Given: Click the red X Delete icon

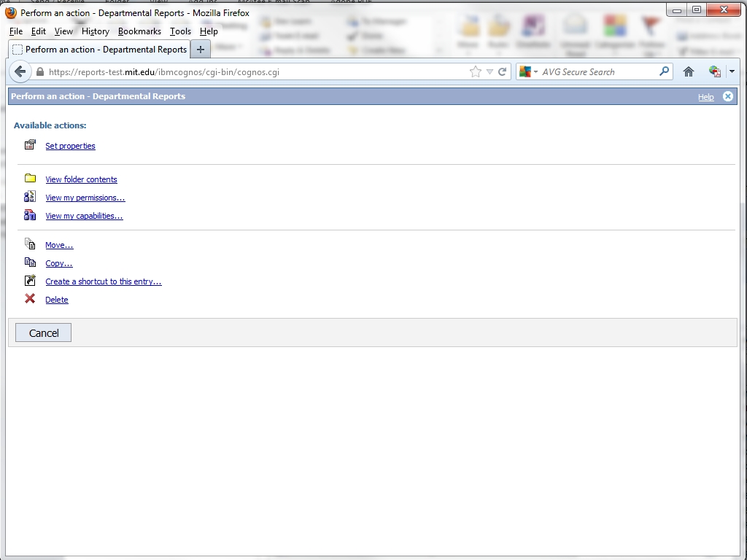Looking at the screenshot, I should (30, 299).
